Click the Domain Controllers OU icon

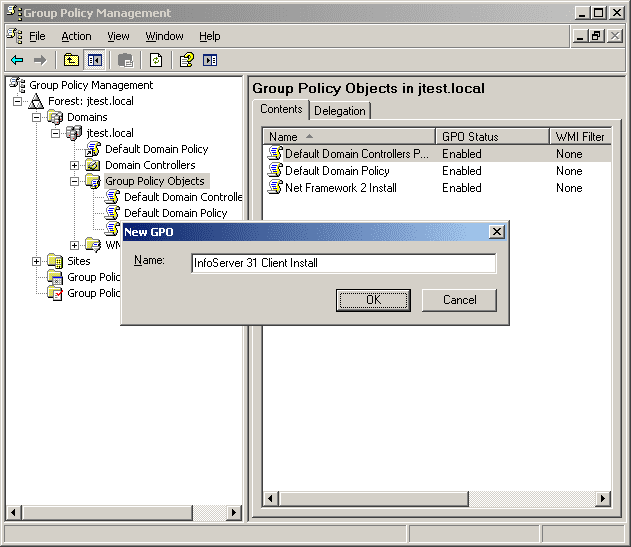(x=93, y=165)
